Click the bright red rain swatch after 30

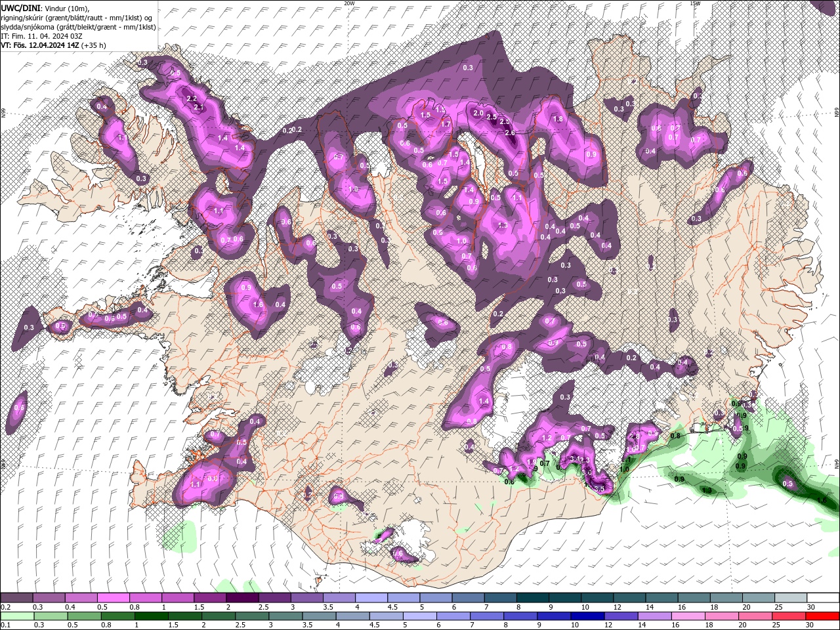pos(822,616)
